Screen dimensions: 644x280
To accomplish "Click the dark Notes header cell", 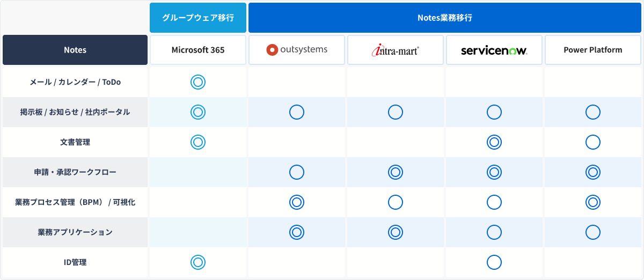I will point(75,50).
